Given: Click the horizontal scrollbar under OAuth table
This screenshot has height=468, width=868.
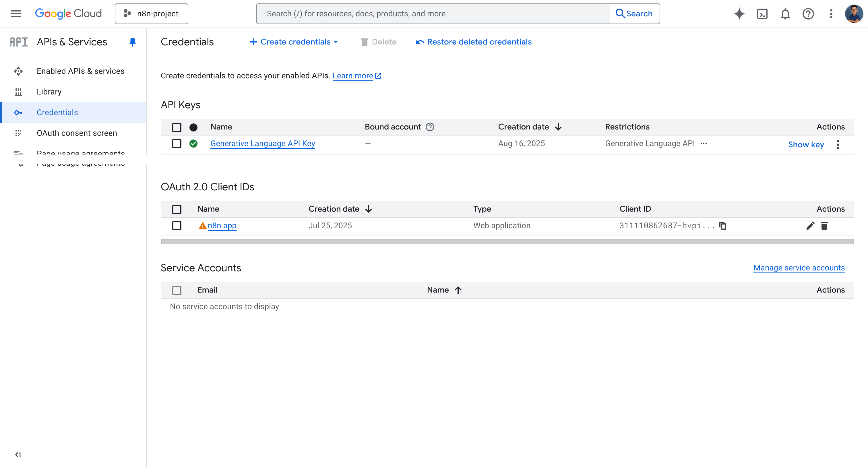Looking at the screenshot, I should [x=507, y=241].
